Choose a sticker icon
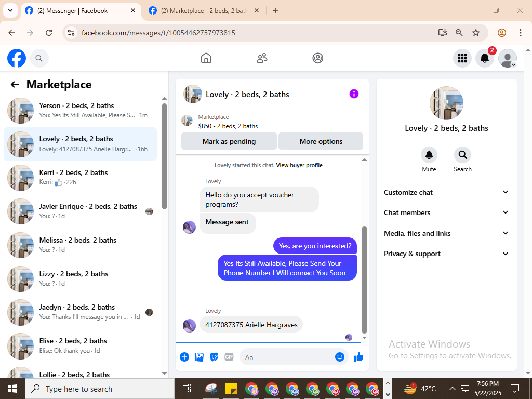 [214, 357]
